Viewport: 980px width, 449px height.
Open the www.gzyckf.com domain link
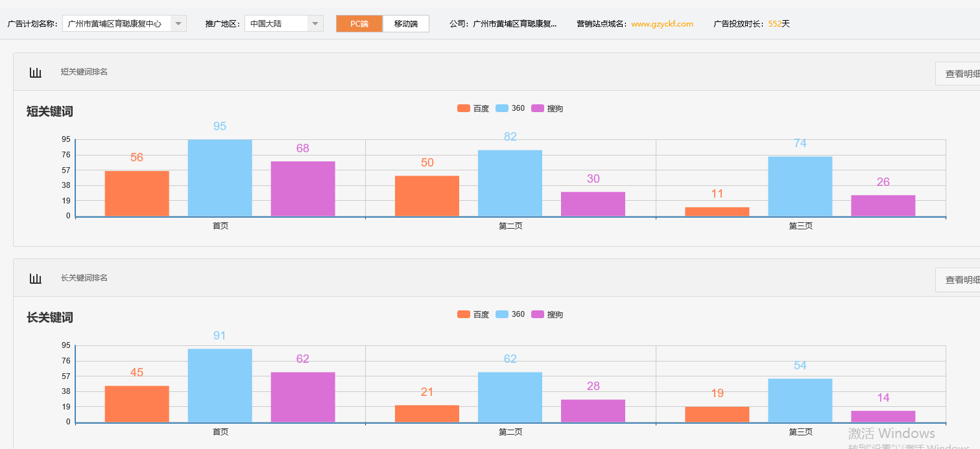(x=662, y=24)
